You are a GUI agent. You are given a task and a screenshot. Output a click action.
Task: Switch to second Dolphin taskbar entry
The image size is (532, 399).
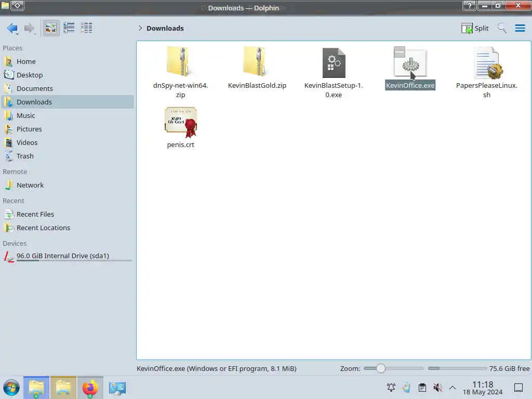[x=63, y=388]
